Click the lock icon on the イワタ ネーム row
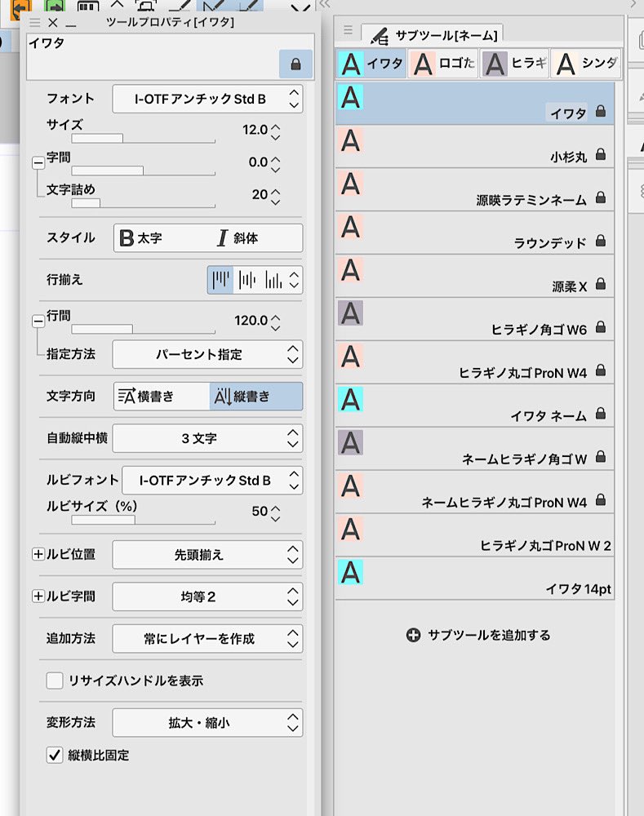This screenshot has height=816, width=644. tap(600, 413)
